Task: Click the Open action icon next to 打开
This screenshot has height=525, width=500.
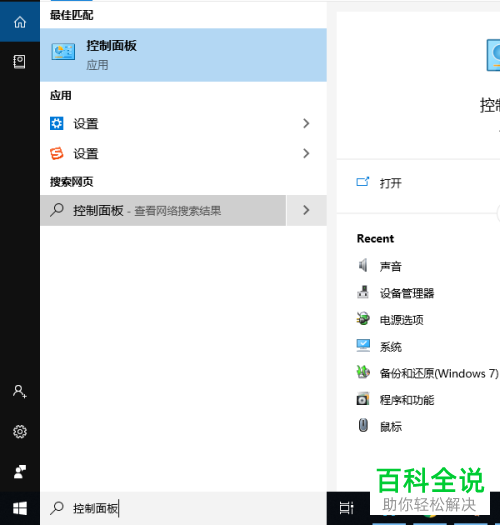Action: [x=363, y=182]
